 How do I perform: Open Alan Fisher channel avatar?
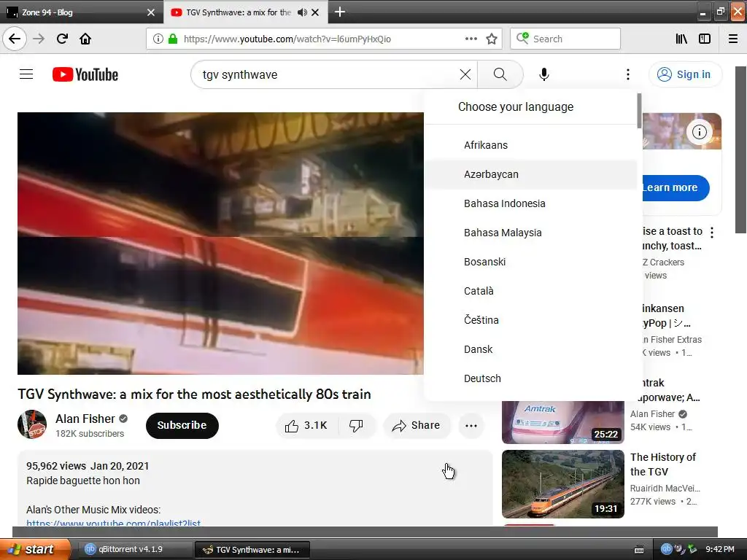click(32, 424)
